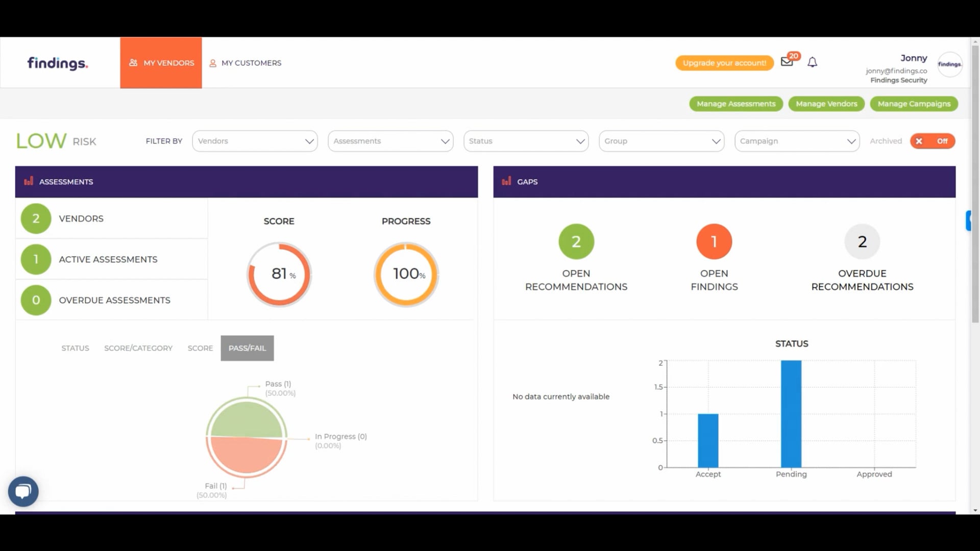Click the Pending bar in the Status chart
980x551 pixels.
pyautogui.click(x=791, y=413)
